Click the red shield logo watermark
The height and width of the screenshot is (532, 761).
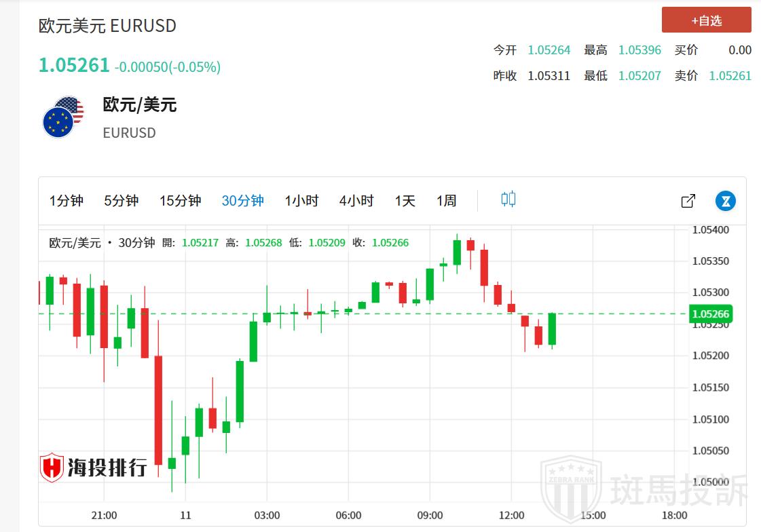pyautogui.click(x=52, y=468)
